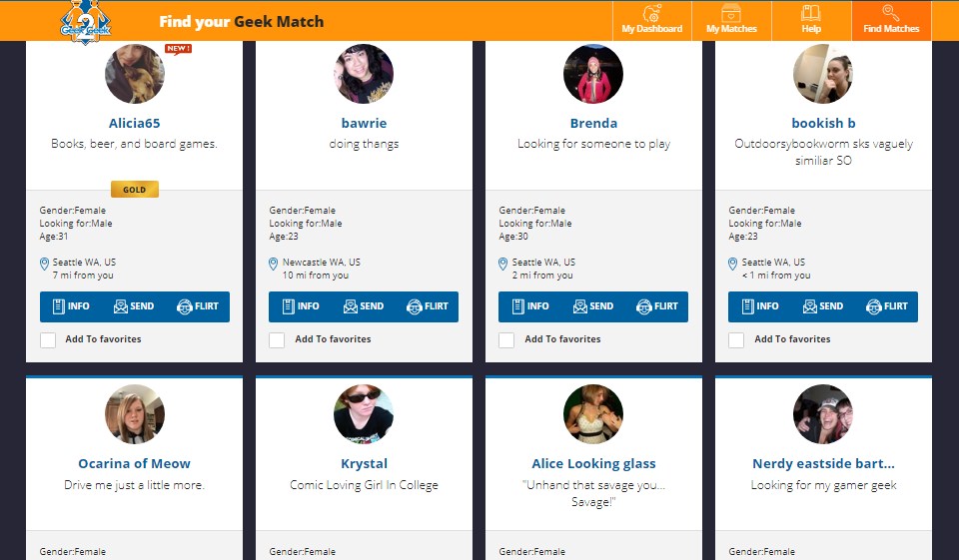The image size is (959, 560).
Task: Open the My Dashboard icon
Action: 651,14
